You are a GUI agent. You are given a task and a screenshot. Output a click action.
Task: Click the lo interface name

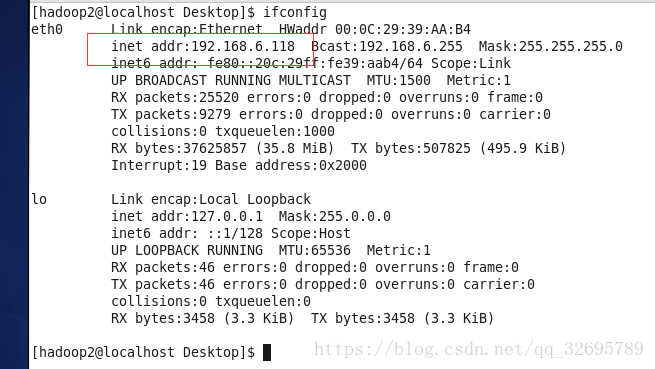(x=39, y=199)
